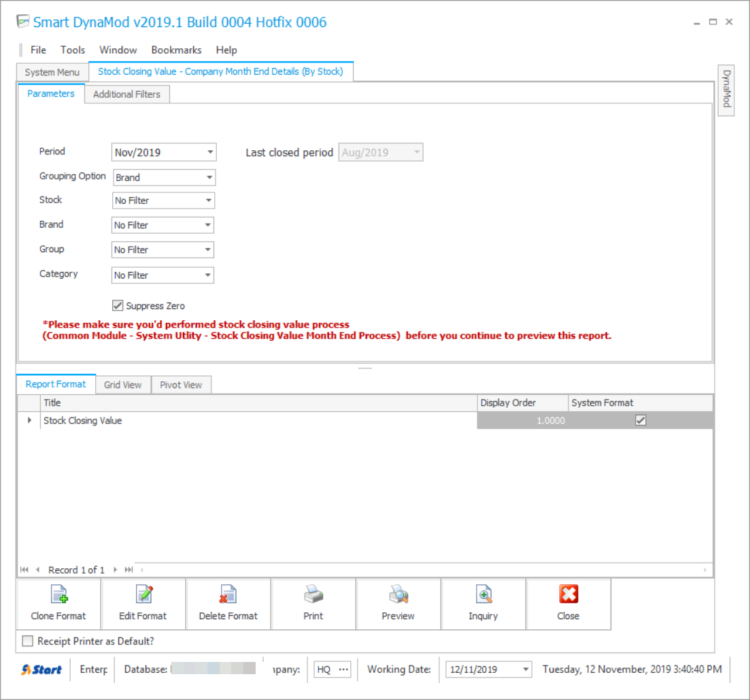750x700 pixels.
Task: Open the Window menu
Action: (118, 50)
